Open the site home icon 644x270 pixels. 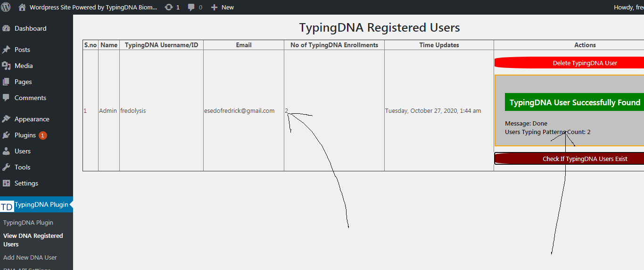point(22,7)
